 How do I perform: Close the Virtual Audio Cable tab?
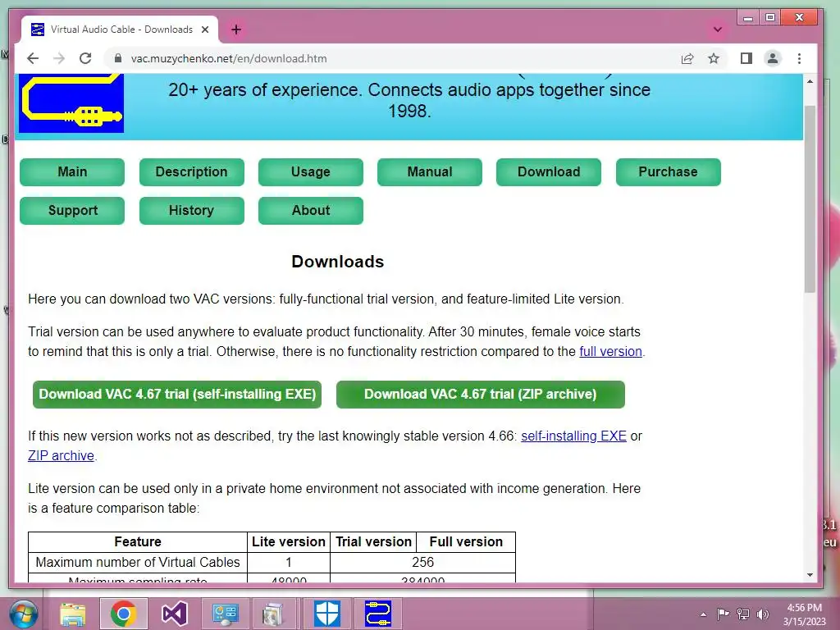[x=204, y=30]
